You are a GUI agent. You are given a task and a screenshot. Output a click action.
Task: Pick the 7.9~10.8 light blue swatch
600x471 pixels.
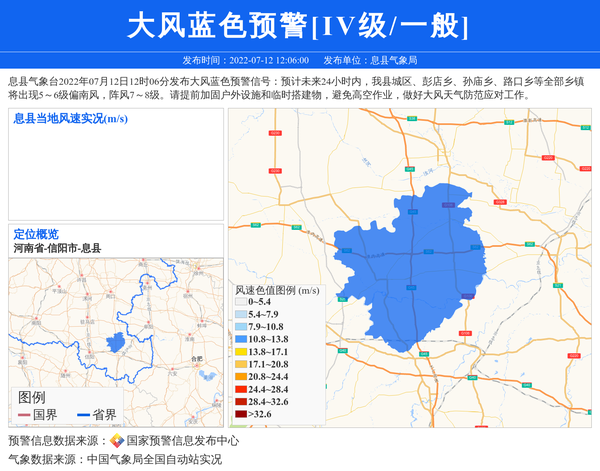tap(240, 327)
